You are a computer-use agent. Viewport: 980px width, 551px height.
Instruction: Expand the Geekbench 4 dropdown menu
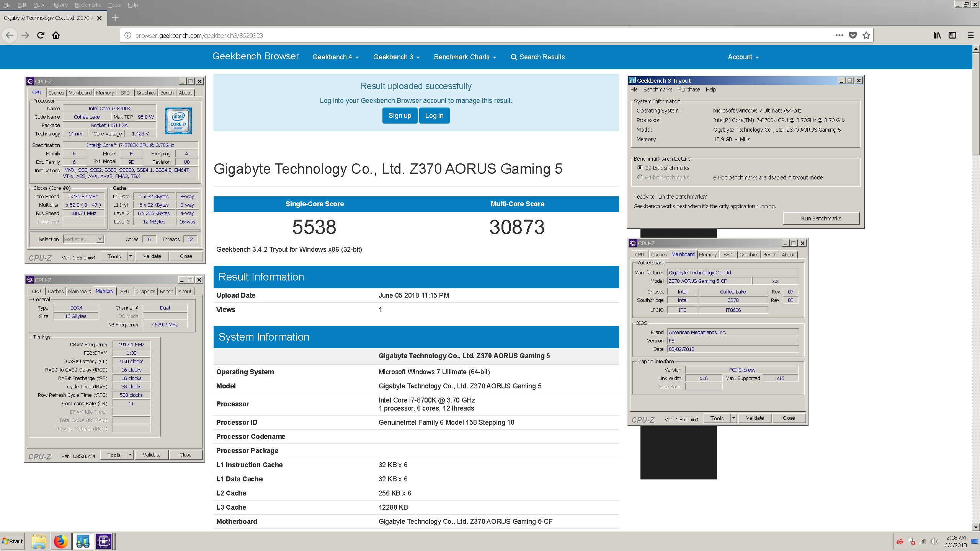click(335, 57)
